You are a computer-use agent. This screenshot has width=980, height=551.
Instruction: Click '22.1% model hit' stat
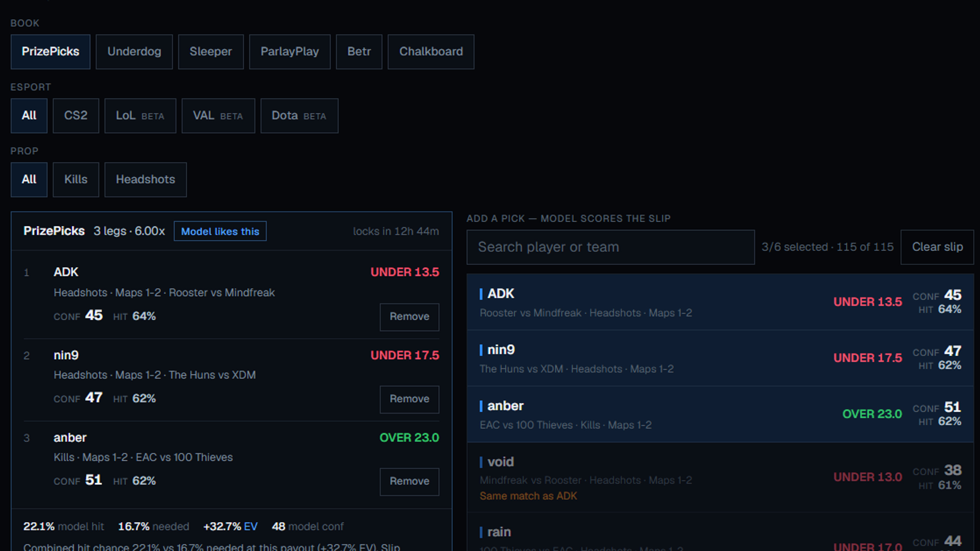[x=64, y=527]
